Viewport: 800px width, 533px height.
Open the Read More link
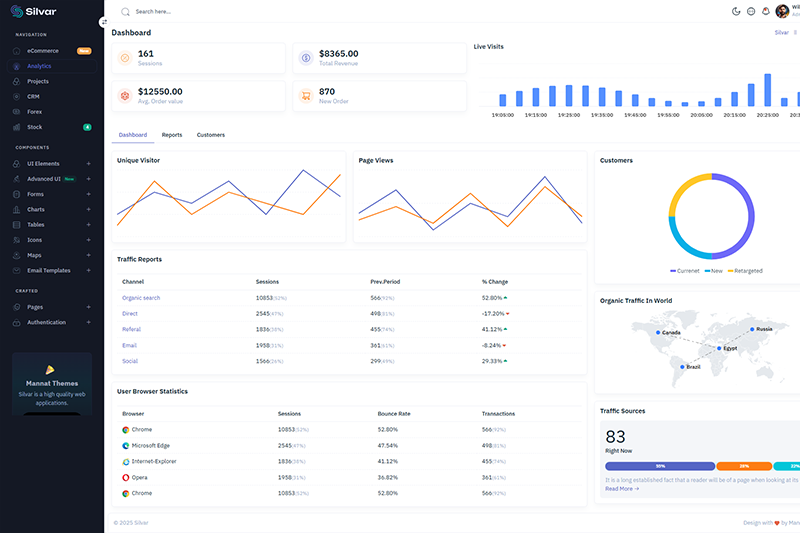(x=621, y=489)
